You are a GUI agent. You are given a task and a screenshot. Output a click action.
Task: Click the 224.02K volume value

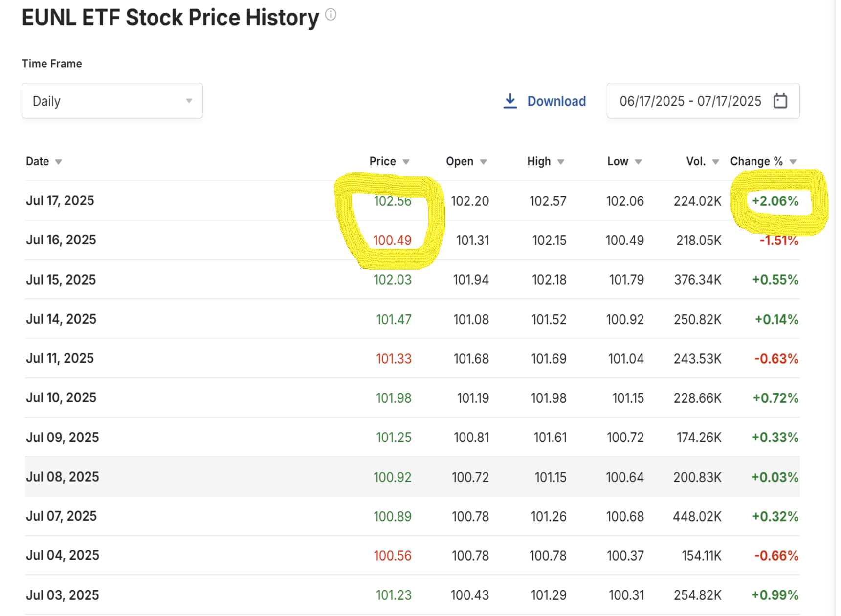click(697, 201)
